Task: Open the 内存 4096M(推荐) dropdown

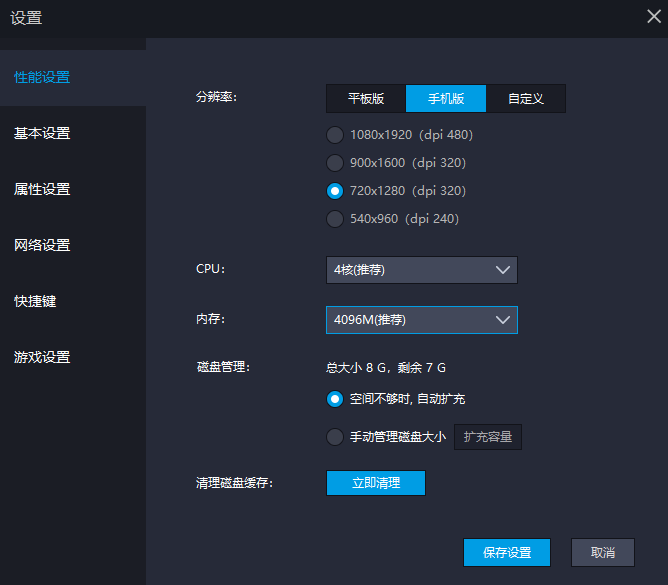Action: (421, 320)
